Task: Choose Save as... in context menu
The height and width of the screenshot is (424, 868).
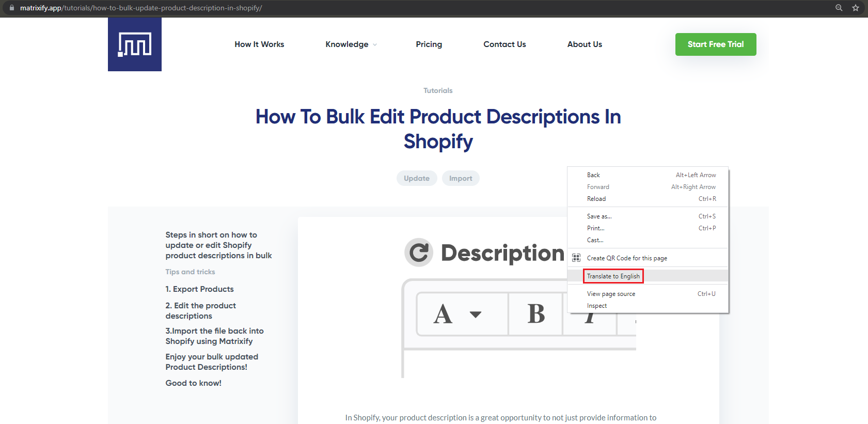Action: coord(599,216)
